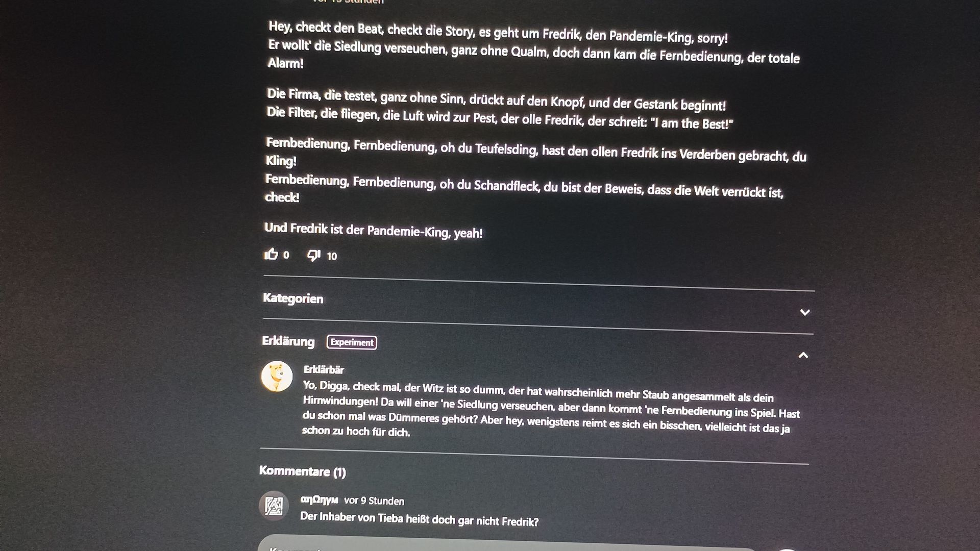Click the partially visible post timestamp at top

point(348,2)
